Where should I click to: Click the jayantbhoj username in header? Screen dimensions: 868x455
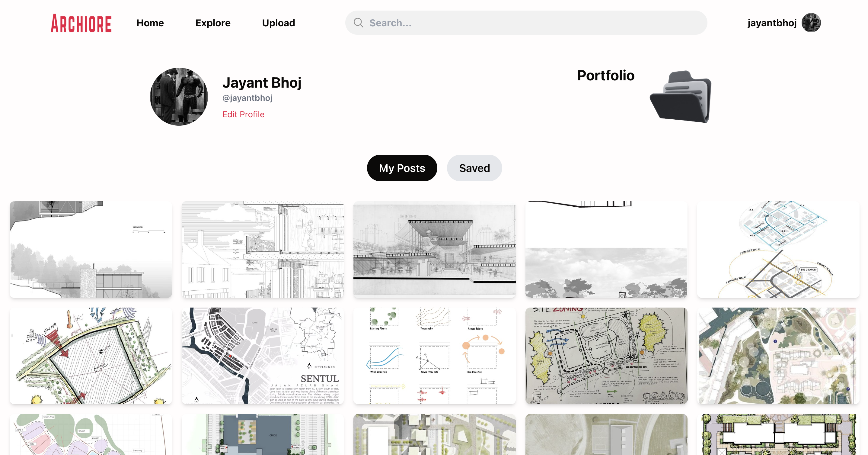772,23
